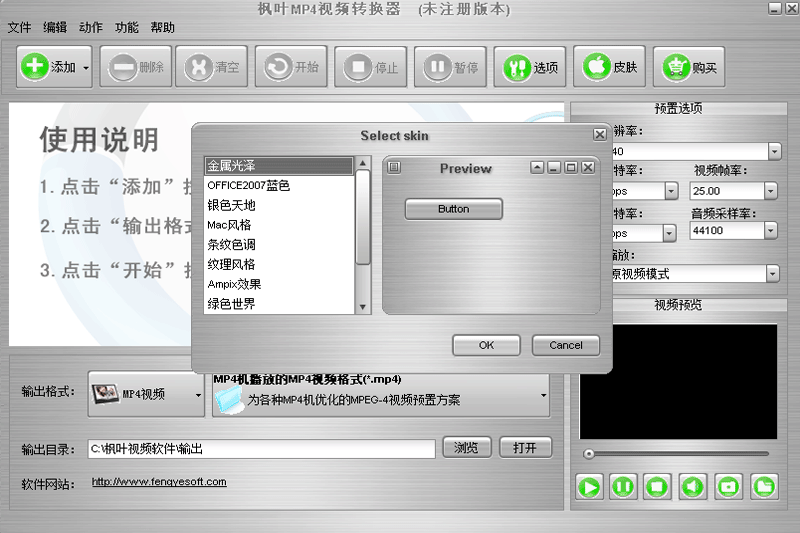Select the 纹理风格 skin
This screenshot has height=533, width=800.
279,265
